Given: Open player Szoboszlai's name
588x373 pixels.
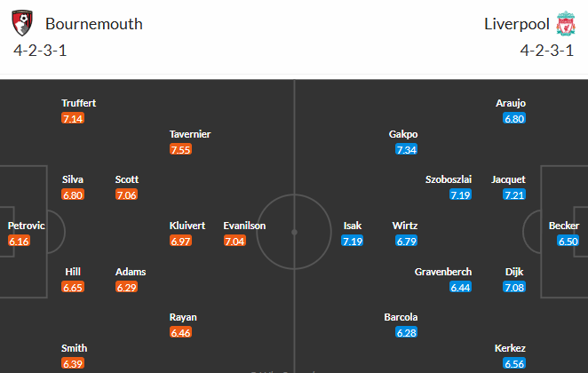Looking at the screenshot, I should pos(449,179).
